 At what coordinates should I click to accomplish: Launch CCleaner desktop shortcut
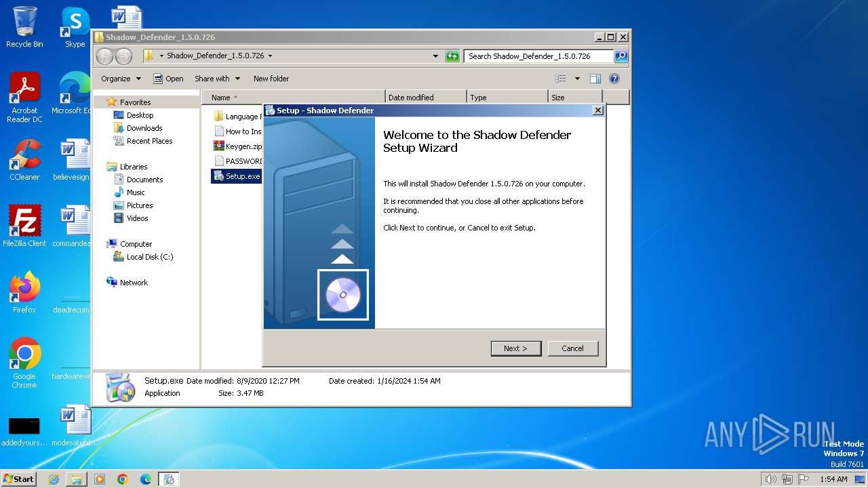coord(24,160)
